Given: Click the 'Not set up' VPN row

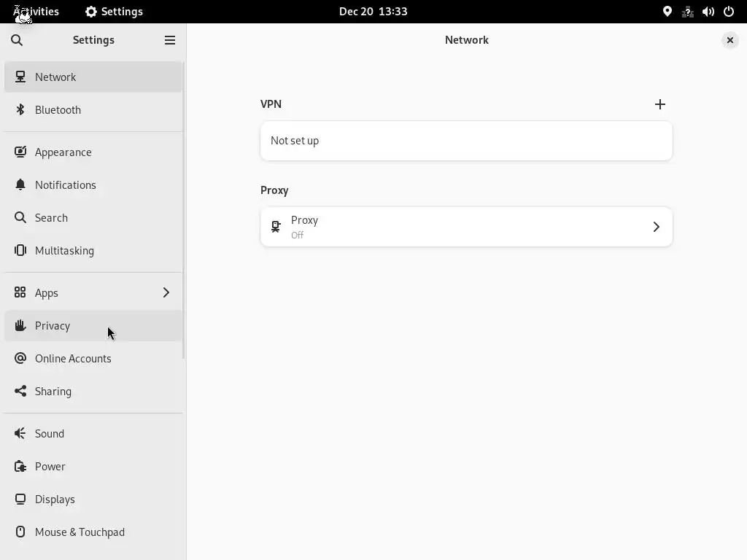Looking at the screenshot, I should point(466,141).
